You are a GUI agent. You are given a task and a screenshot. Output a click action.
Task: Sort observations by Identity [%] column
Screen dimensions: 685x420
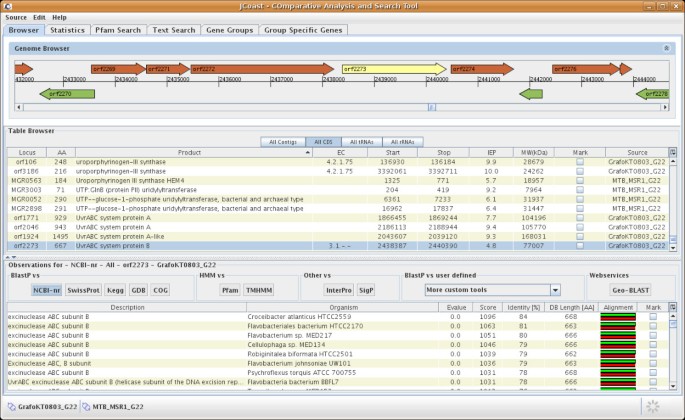coord(523,308)
